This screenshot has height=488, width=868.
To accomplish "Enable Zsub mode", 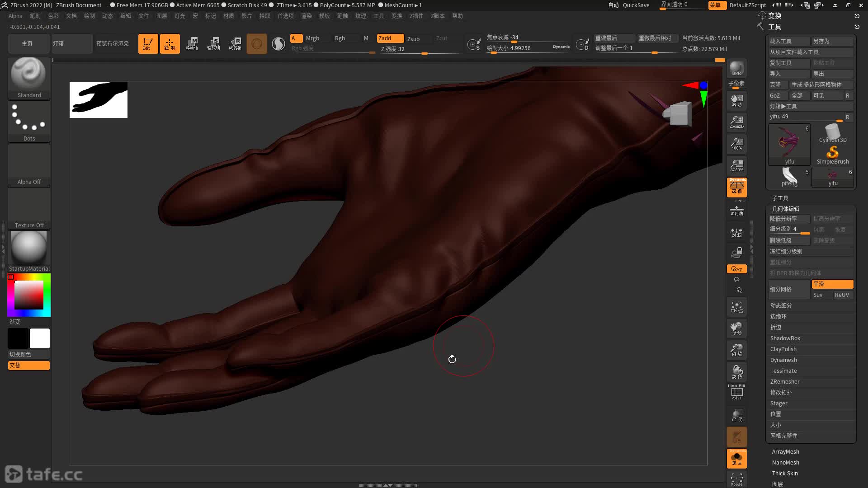I will (x=413, y=38).
